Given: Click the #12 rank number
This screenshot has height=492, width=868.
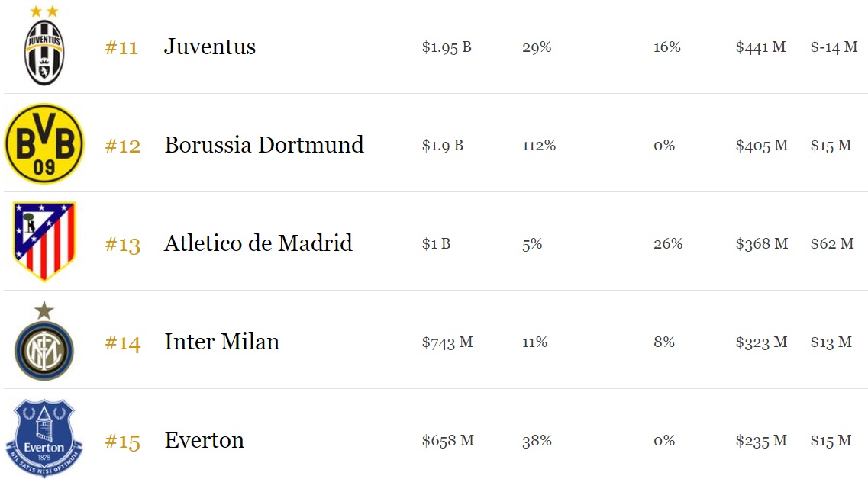Looking at the screenshot, I should click(x=123, y=146).
